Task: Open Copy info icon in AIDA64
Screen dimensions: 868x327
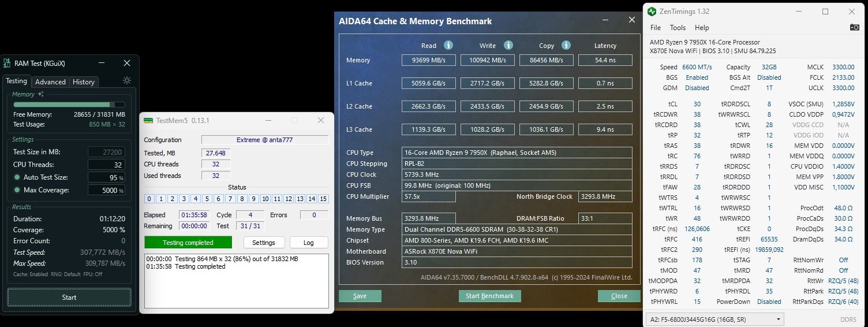Action: pyautogui.click(x=566, y=45)
